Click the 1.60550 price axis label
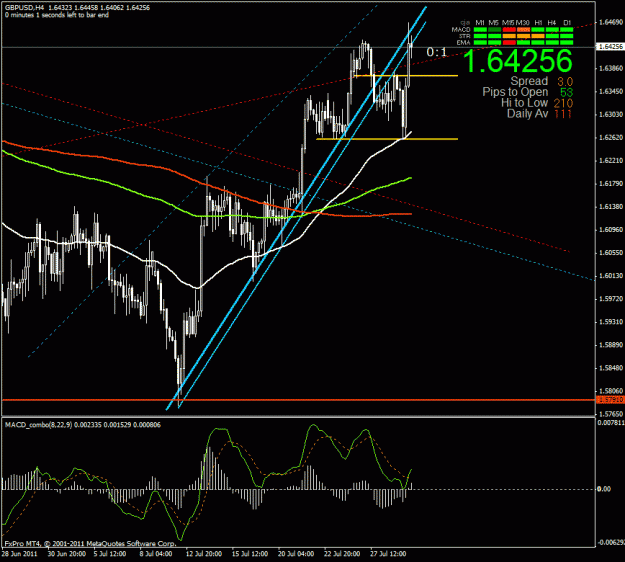The width and height of the screenshot is (625, 562). point(611,253)
